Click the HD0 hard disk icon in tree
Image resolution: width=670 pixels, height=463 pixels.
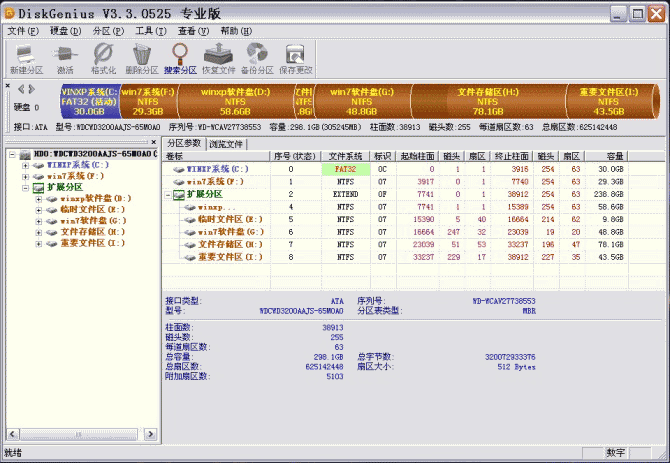(x=25, y=154)
